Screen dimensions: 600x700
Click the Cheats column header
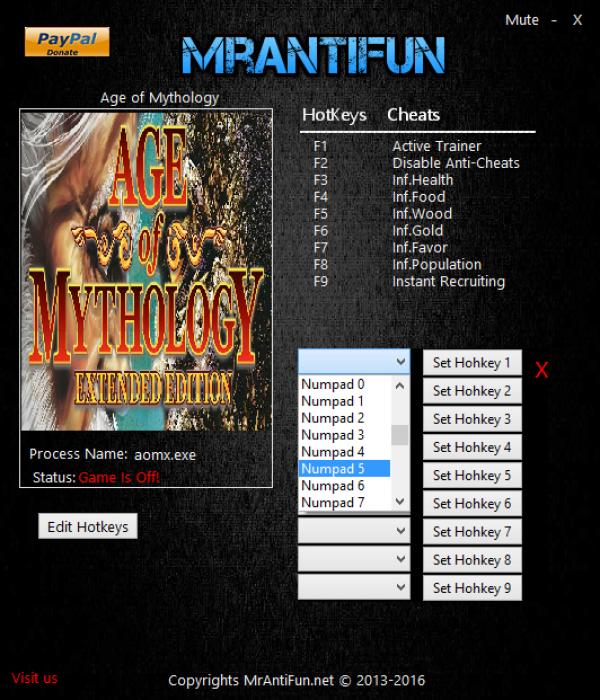coord(413,115)
